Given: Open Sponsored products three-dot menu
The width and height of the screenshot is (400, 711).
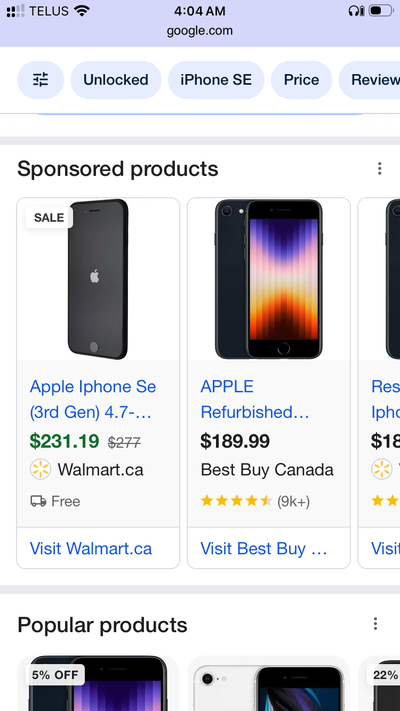Looking at the screenshot, I should [x=380, y=169].
